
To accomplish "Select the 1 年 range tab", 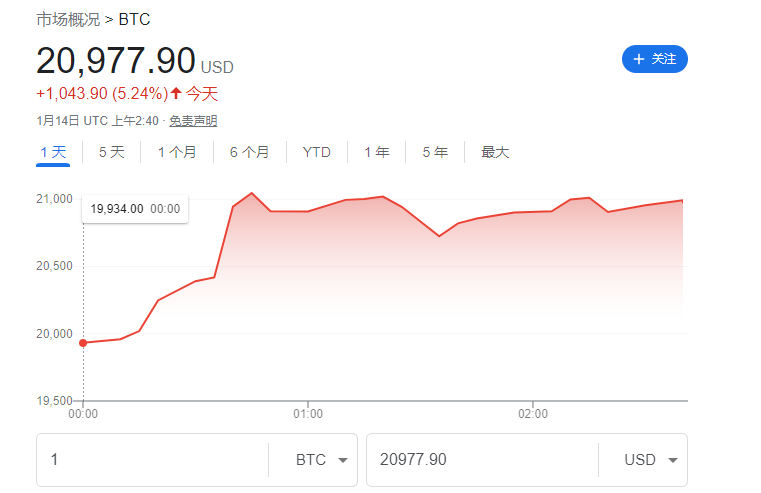I will (x=376, y=152).
